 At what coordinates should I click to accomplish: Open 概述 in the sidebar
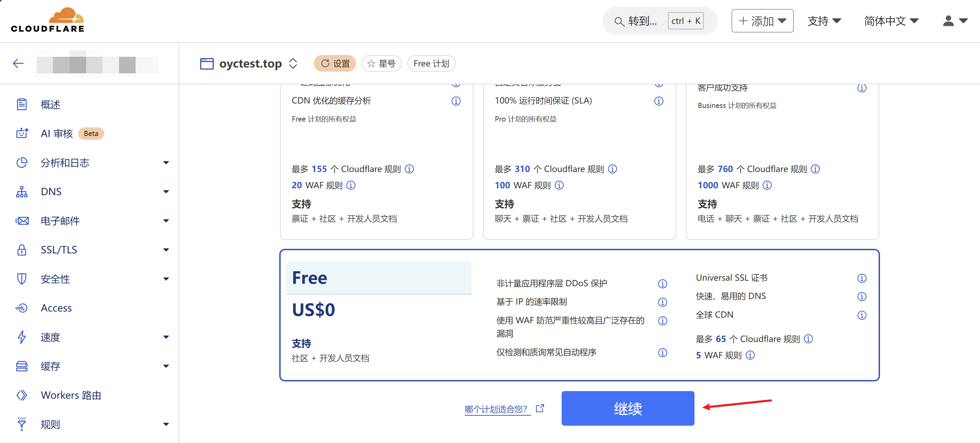[51, 105]
